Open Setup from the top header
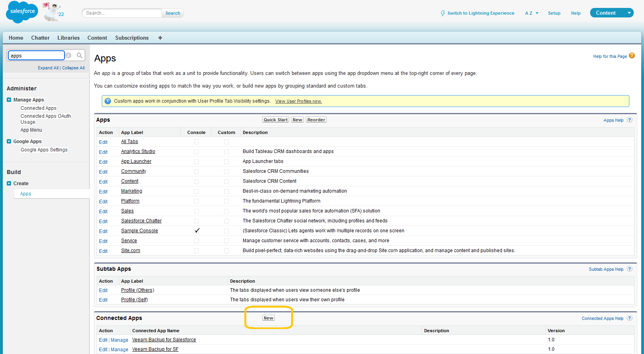The width and height of the screenshot is (644, 354). point(554,13)
